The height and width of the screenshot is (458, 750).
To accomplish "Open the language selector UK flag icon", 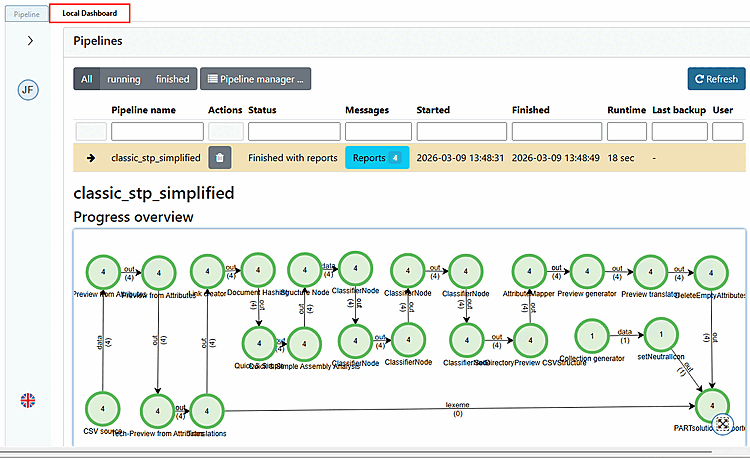I will click(x=28, y=400).
